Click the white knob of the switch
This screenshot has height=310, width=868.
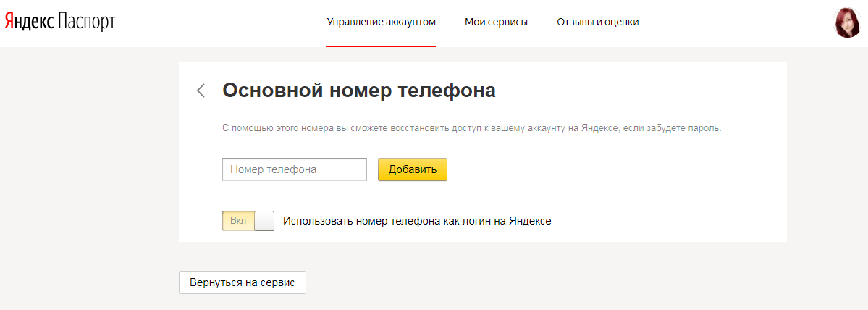(264, 221)
